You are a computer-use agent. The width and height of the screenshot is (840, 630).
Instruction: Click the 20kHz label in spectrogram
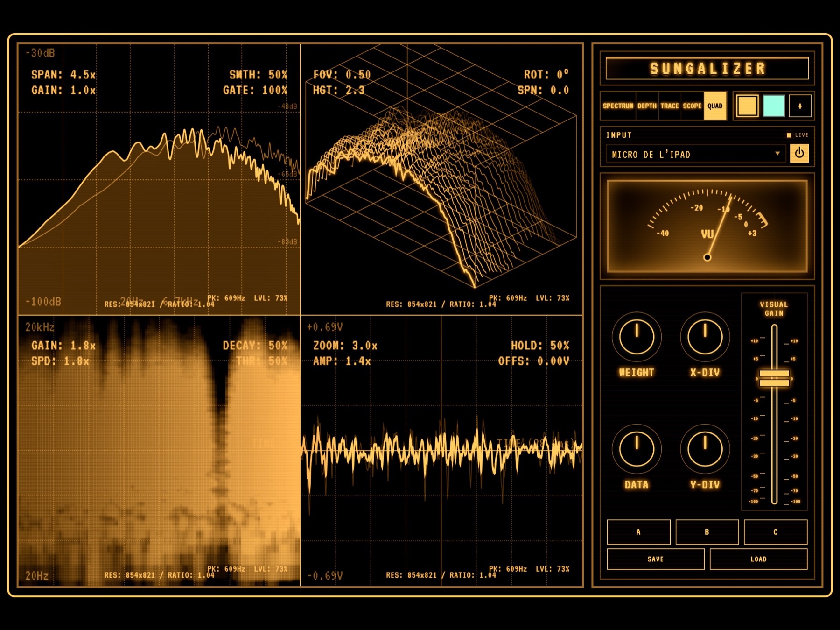[40, 327]
